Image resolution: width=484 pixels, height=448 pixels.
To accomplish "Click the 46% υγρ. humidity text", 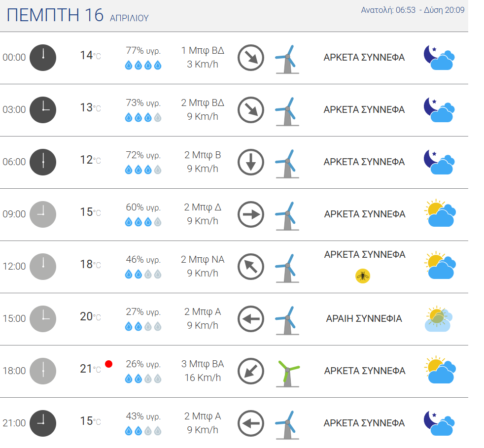I will pos(143,260).
